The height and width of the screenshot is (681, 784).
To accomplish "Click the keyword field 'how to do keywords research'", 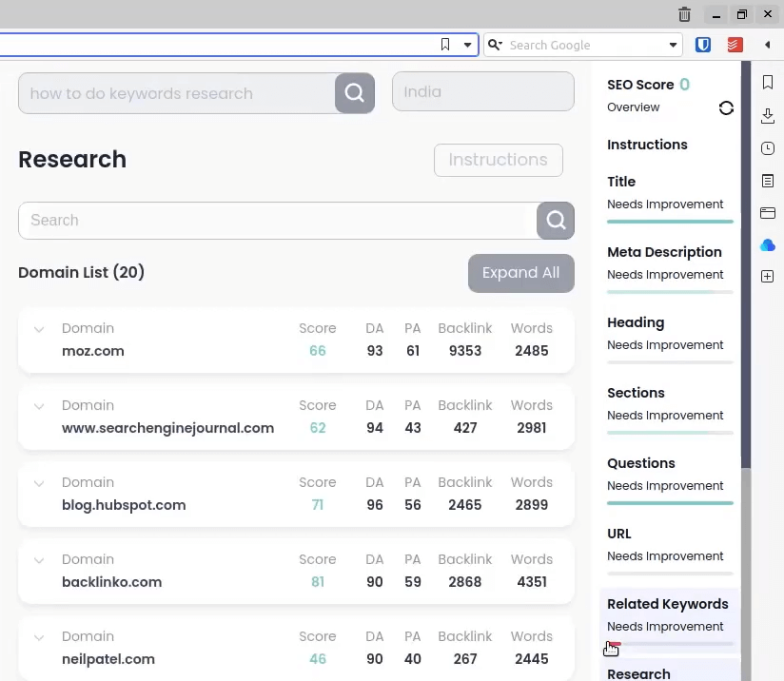I will (x=177, y=93).
